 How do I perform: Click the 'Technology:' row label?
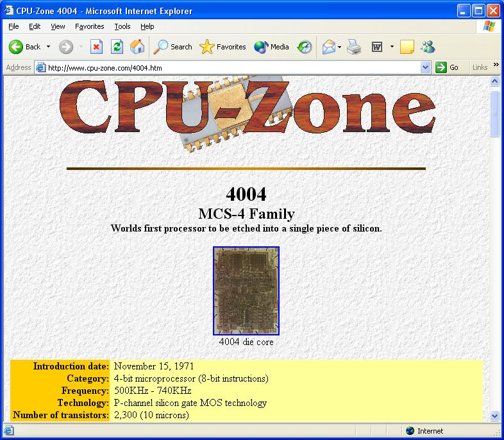83,403
